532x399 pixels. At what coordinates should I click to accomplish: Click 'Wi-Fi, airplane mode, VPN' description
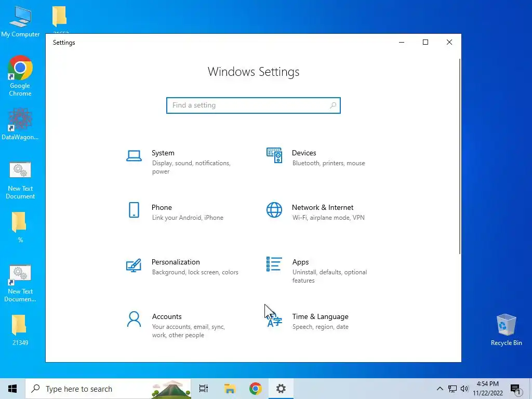coord(328,218)
